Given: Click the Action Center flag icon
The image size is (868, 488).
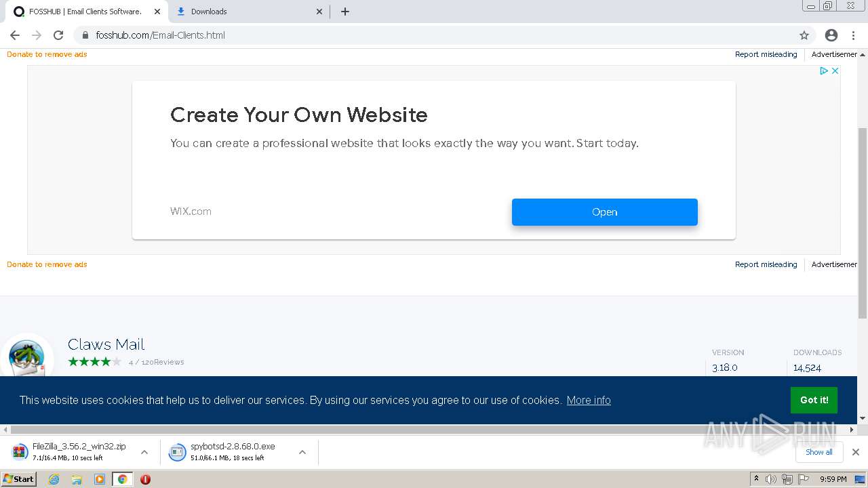Looking at the screenshot, I should point(804,479).
